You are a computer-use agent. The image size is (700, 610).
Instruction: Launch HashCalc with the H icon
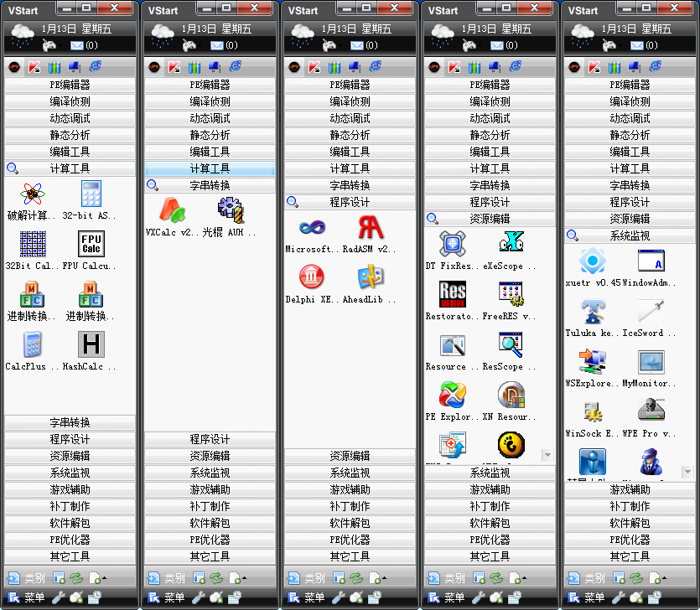tap(91, 344)
